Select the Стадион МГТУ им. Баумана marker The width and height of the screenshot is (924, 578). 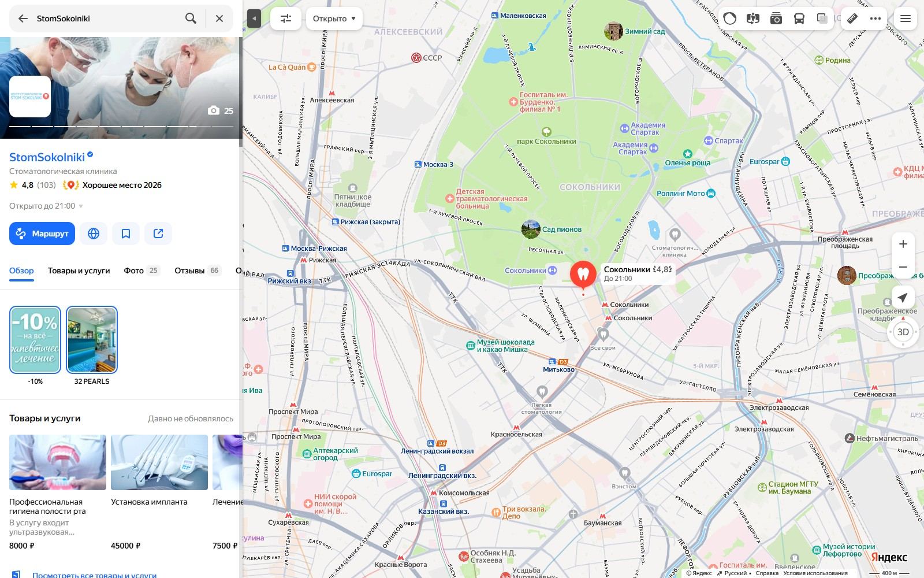761,488
